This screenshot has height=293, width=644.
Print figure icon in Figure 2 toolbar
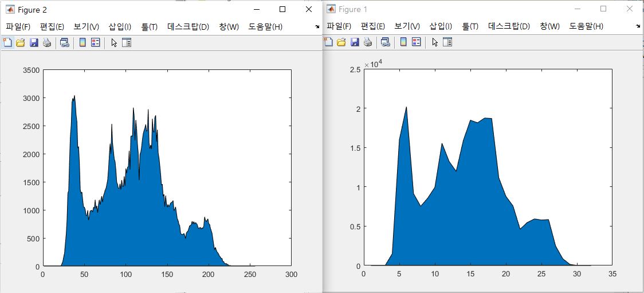point(47,42)
